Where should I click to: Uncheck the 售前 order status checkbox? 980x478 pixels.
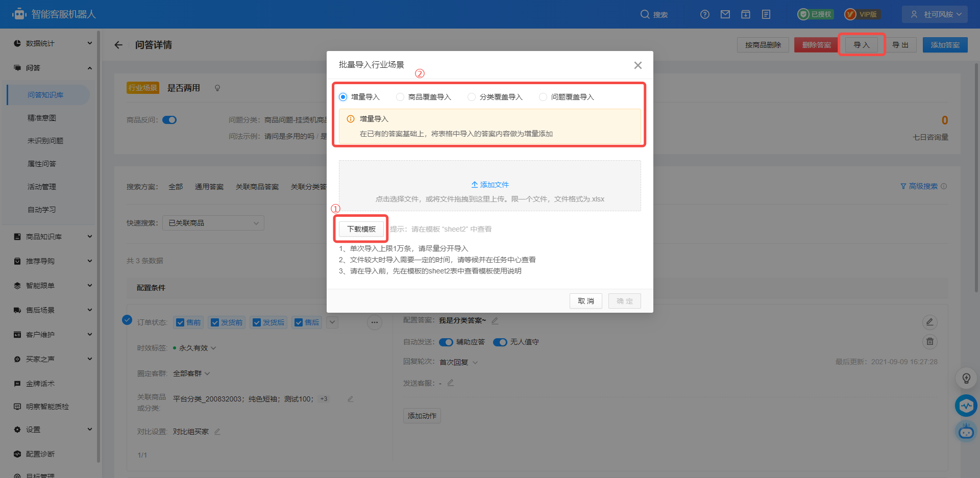pos(180,322)
